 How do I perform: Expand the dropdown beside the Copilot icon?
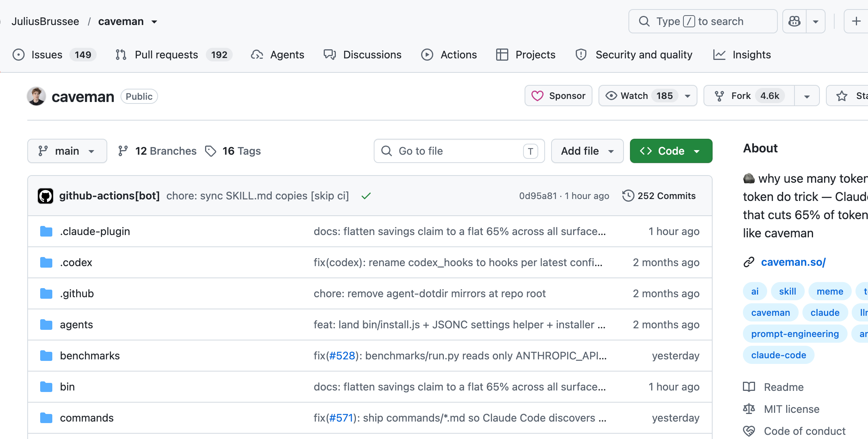816,21
